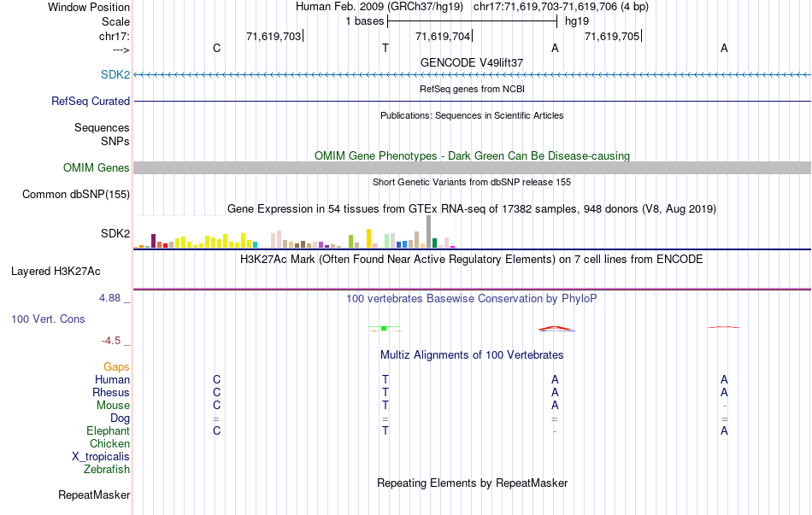Viewport: 812px width, 515px height.
Task: Click the RefSeq genes from NCBI title
Action: 472,89
